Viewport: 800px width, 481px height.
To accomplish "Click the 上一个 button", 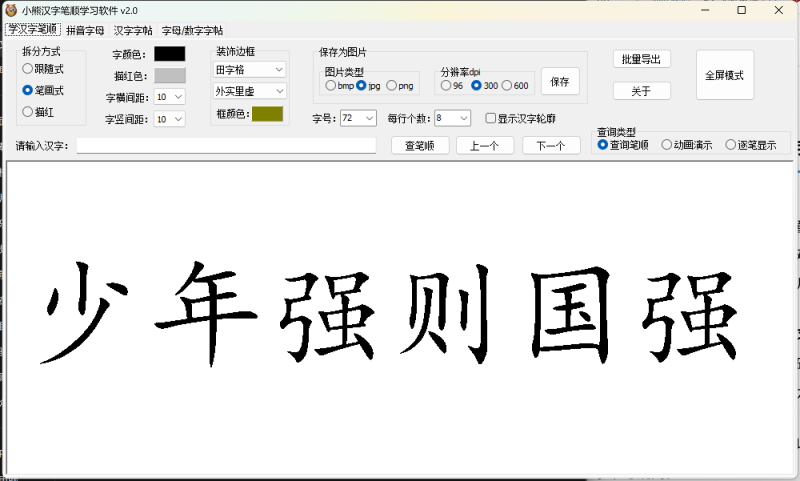I will pyautogui.click(x=485, y=145).
